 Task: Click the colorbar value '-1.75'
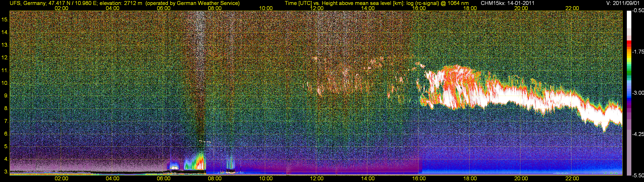tap(638, 52)
